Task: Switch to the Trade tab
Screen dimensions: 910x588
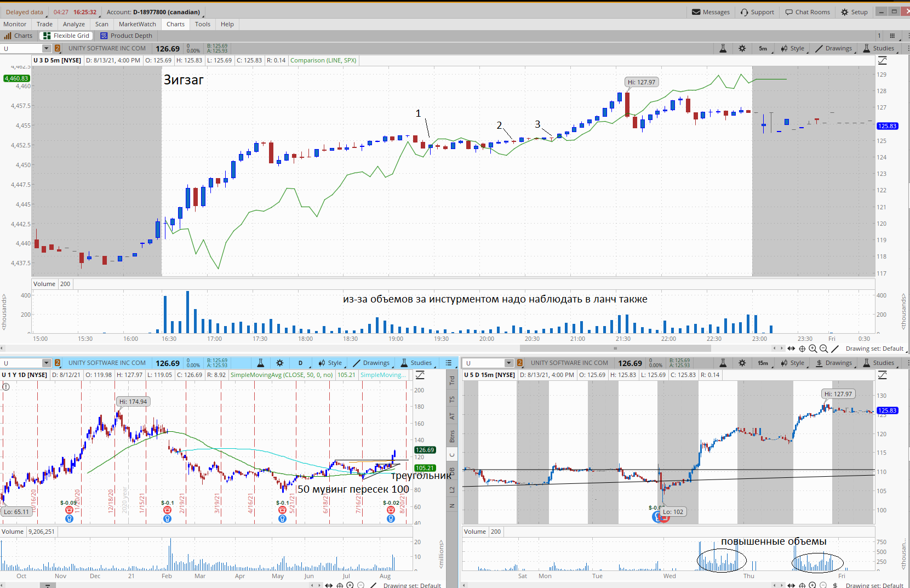Action: (x=44, y=24)
